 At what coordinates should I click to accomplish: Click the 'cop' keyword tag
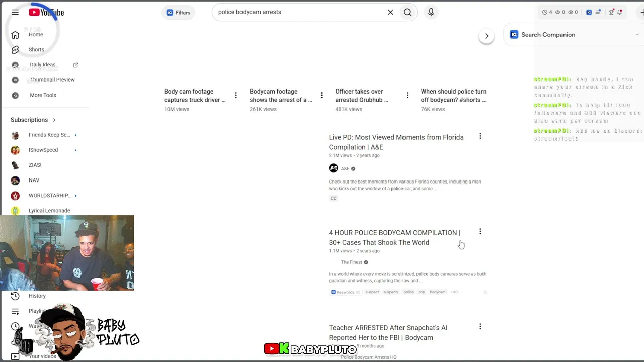click(422, 292)
